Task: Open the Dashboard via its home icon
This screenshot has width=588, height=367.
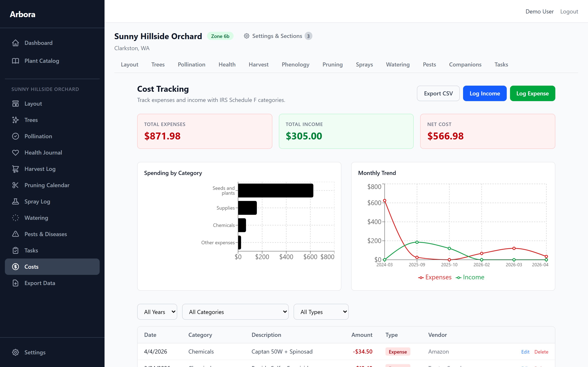Action: tap(16, 43)
